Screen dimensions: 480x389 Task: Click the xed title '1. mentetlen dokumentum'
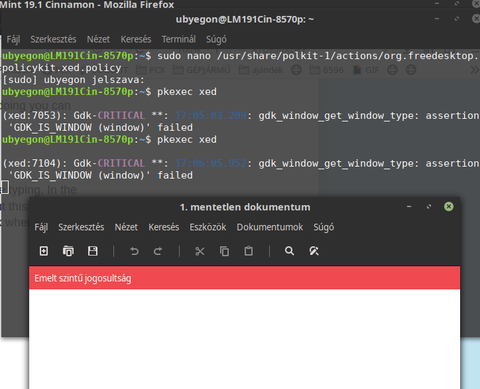point(245,207)
